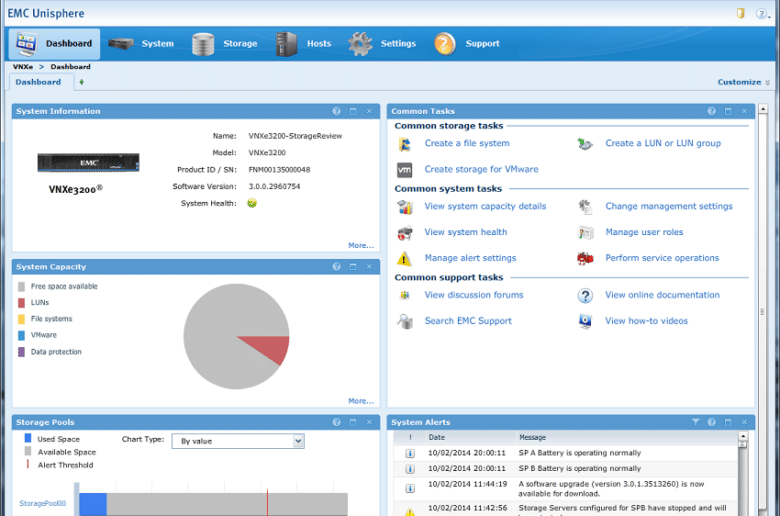Open Manage alert settings link
Viewport: 780px width, 516px height.
coord(470,258)
